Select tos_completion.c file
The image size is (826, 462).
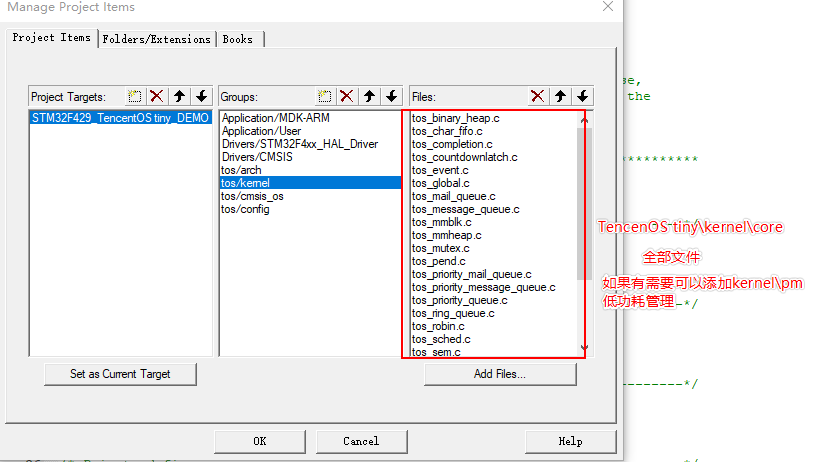pyautogui.click(x=452, y=144)
